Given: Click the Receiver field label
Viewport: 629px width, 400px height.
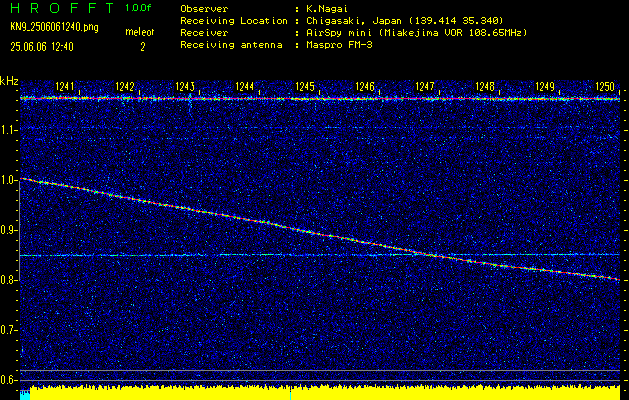Looking at the screenshot, I should pos(204,33).
